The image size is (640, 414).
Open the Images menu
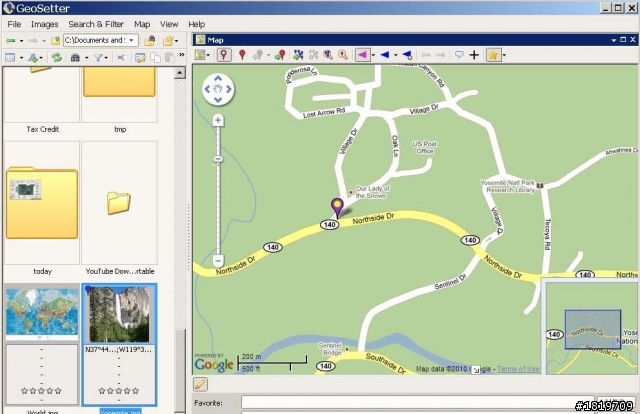click(44, 24)
